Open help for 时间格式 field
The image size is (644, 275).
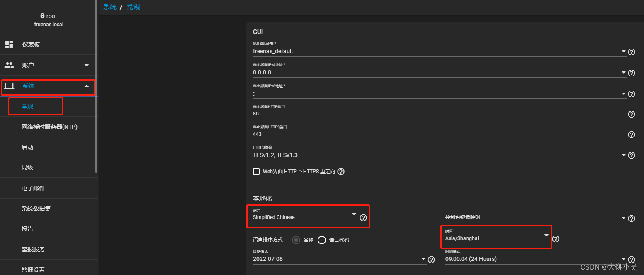[x=632, y=260]
